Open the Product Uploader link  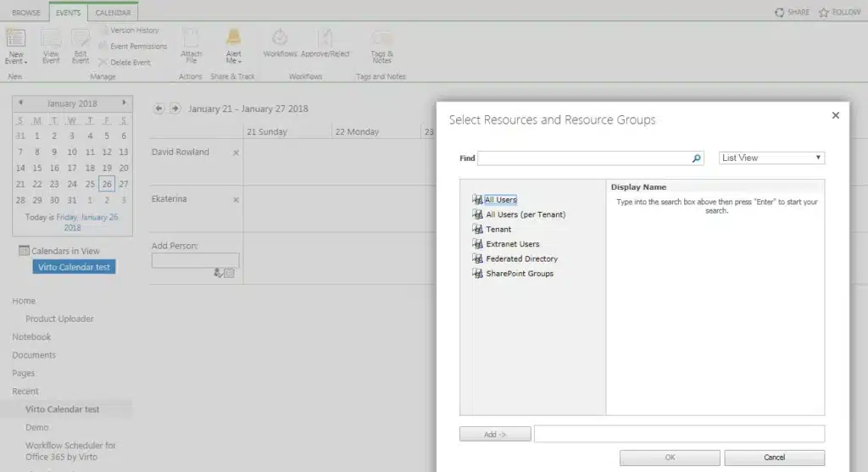click(x=59, y=319)
